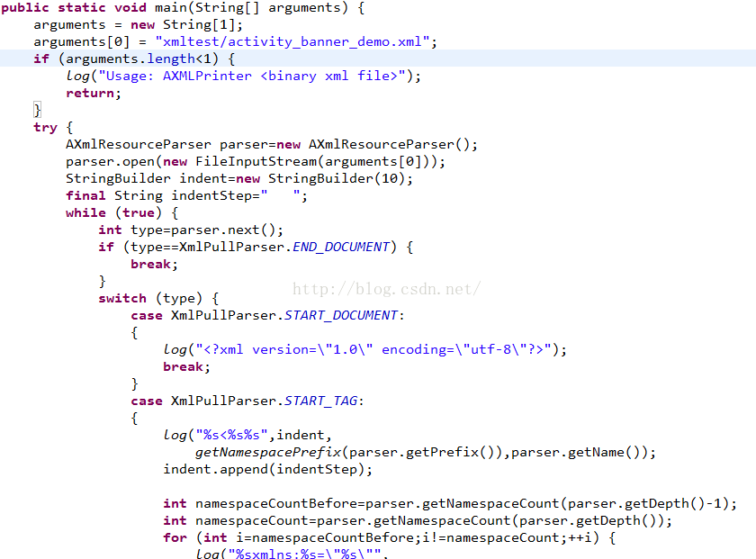
Task: Click the 'try {' line
Action: click(x=53, y=127)
